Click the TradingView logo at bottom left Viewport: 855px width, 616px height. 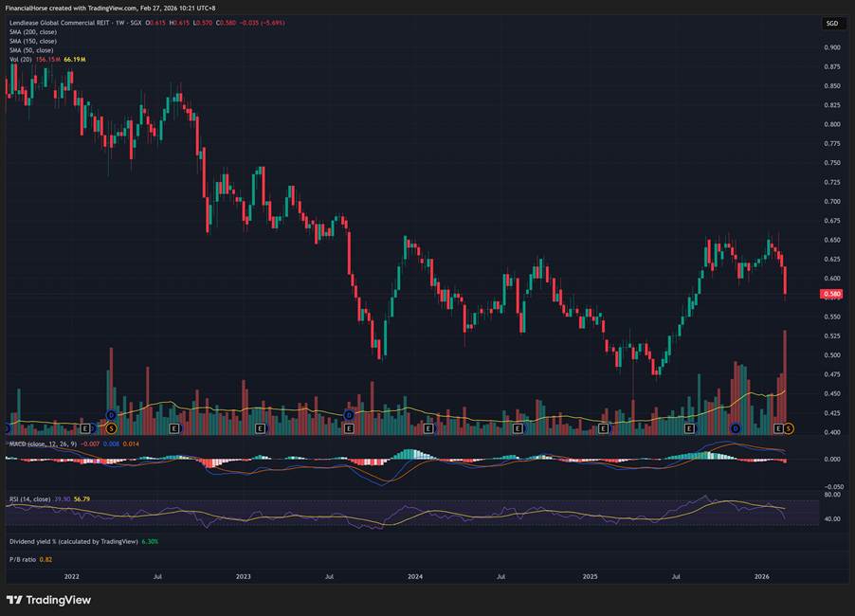[x=48, y=600]
